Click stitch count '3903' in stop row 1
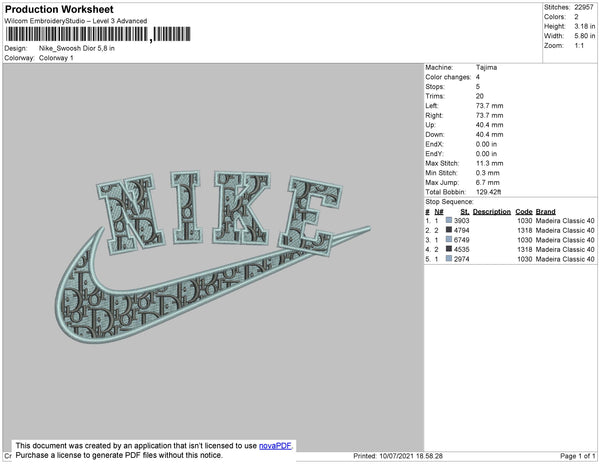This screenshot has height=464, width=600. pyautogui.click(x=461, y=221)
